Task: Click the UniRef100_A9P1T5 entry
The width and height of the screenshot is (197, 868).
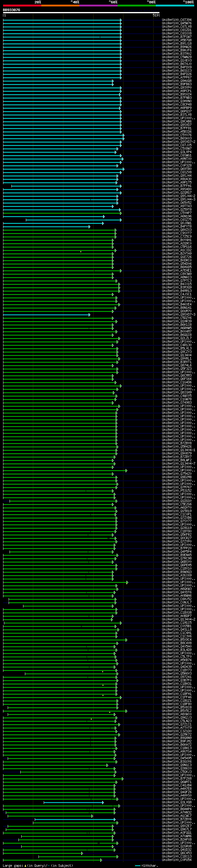Action: click(177, 182)
